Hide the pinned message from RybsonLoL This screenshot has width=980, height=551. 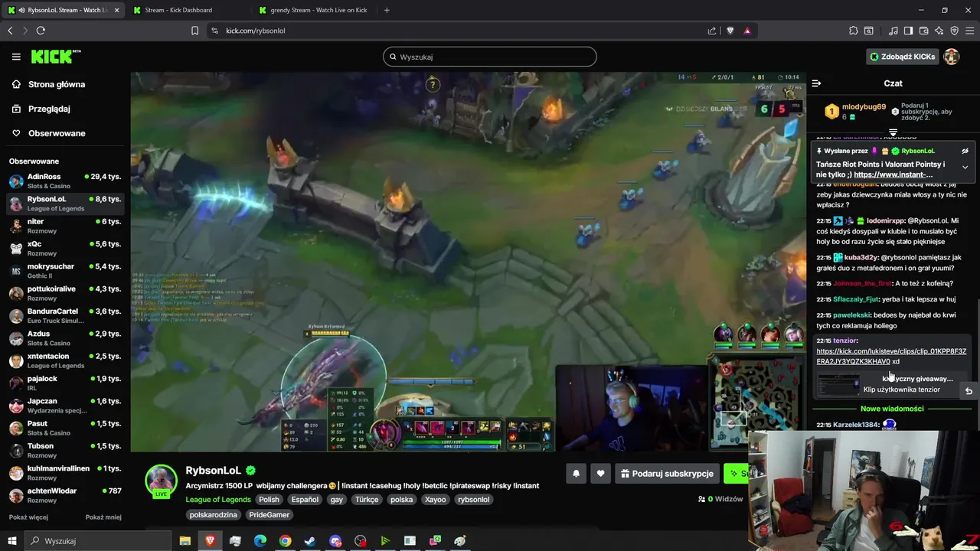click(x=965, y=151)
